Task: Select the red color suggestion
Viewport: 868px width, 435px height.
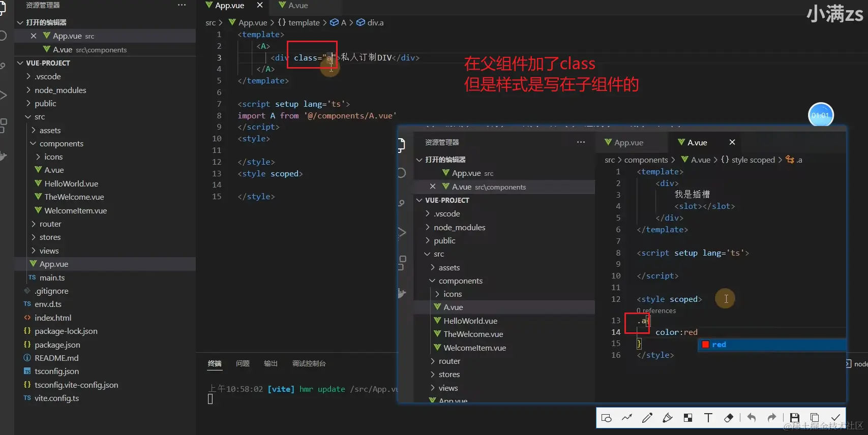Action: (x=772, y=345)
